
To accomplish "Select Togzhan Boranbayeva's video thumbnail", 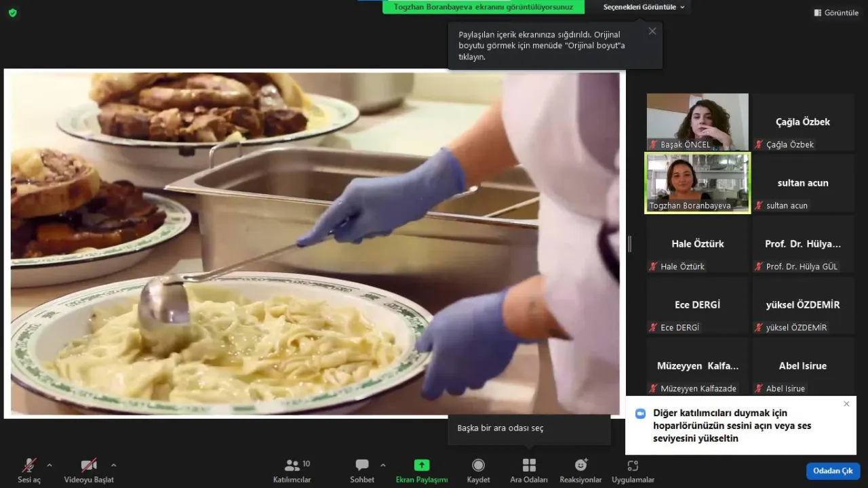I will pos(697,183).
